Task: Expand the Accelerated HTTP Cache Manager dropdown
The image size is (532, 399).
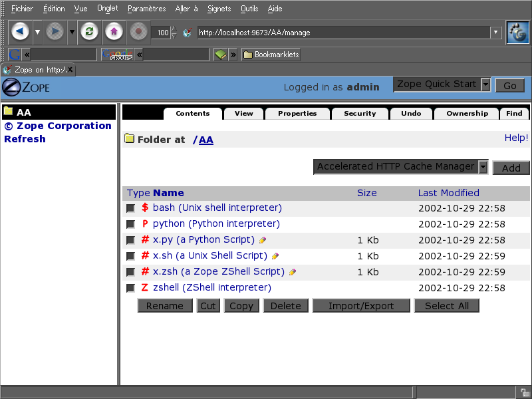Action: (x=483, y=167)
